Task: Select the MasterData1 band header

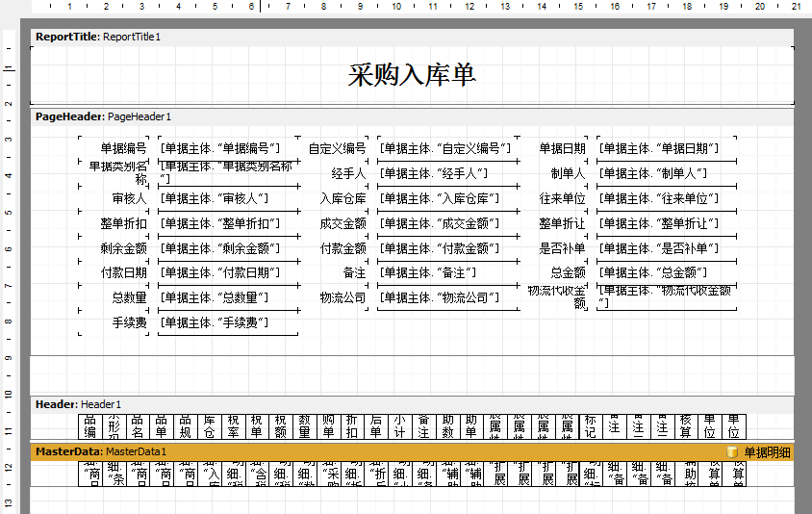Action: point(412,451)
